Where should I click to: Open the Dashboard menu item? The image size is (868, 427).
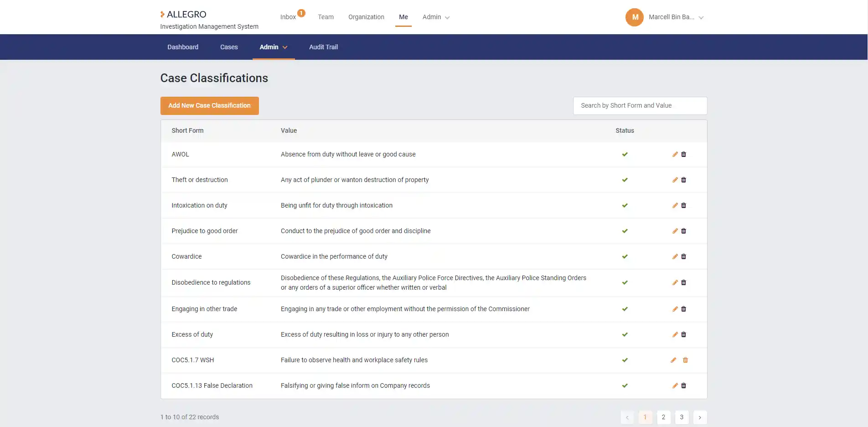click(x=183, y=47)
